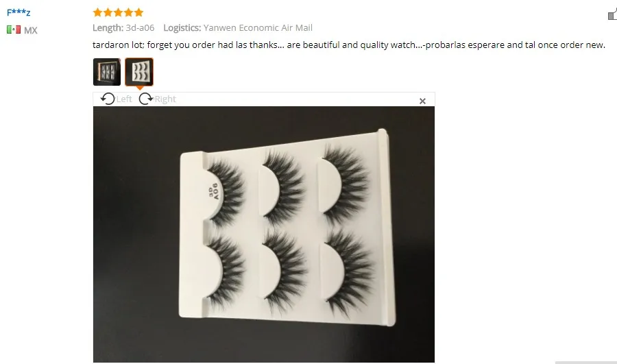Click the "Right" rotate label
The height and width of the screenshot is (364, 617).
coord(165,99)
